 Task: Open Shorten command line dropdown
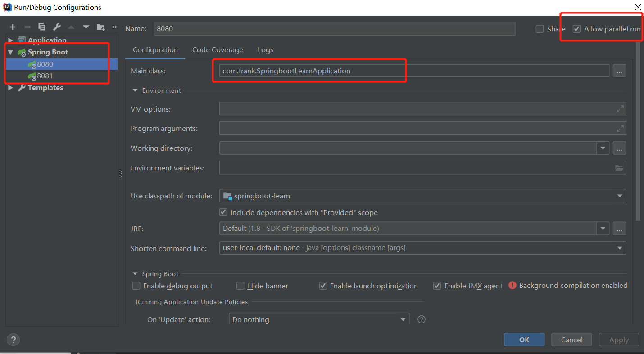tap(620, 248)
